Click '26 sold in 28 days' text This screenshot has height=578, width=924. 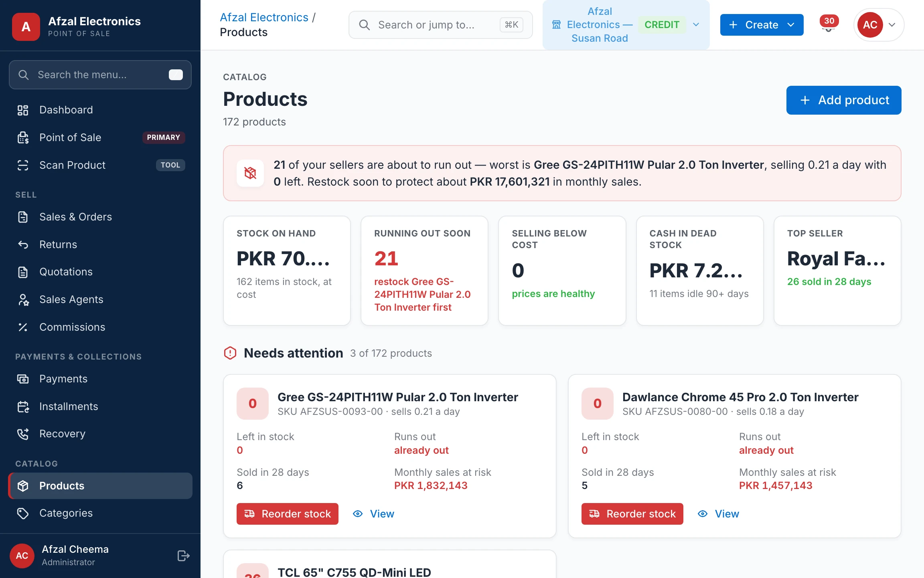pos(829,282)
